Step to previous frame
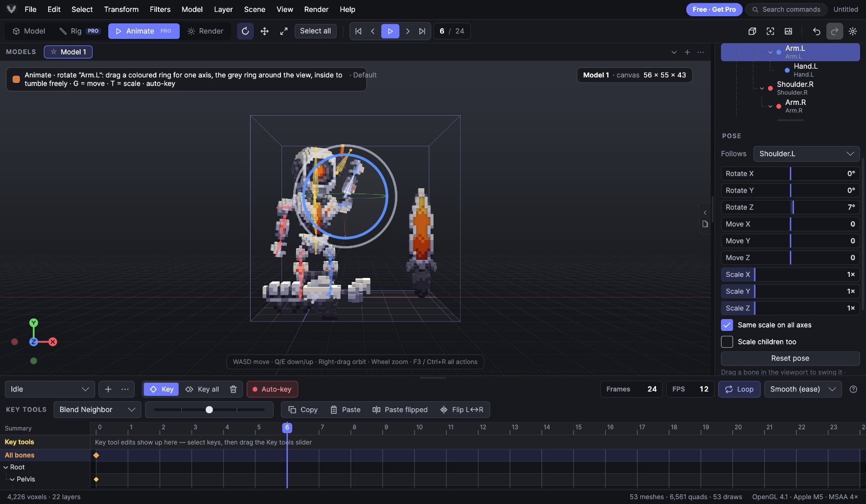Image resolution: width=866 pixels, height=504 pixels. click(373, 31)
